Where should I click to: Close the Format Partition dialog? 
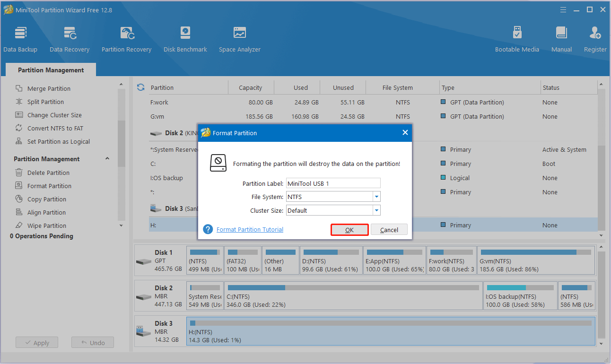click(x=405, y=133)
